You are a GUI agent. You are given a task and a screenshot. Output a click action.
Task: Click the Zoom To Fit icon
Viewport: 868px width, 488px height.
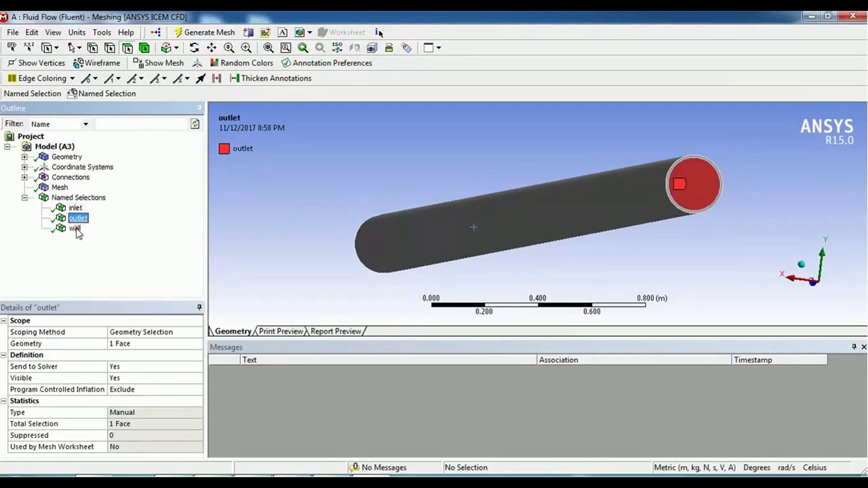click(x=269, y=47)
